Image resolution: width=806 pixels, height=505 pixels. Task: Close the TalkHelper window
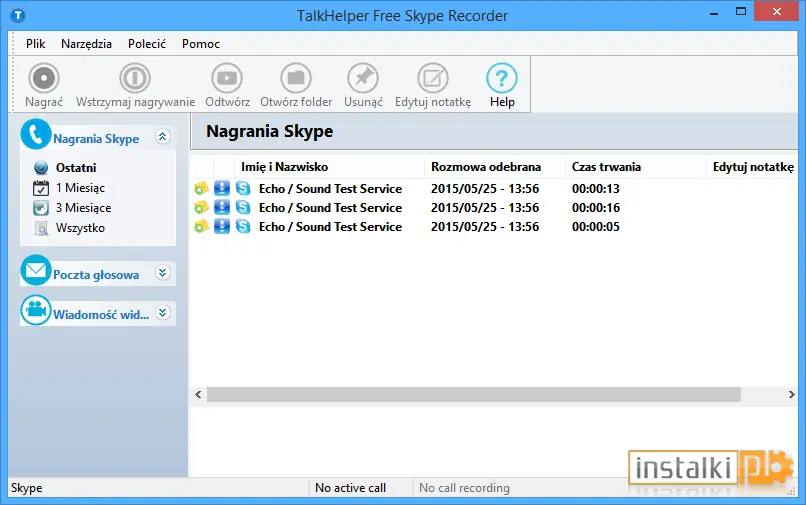pyautogui.click(x=776, y=12)
